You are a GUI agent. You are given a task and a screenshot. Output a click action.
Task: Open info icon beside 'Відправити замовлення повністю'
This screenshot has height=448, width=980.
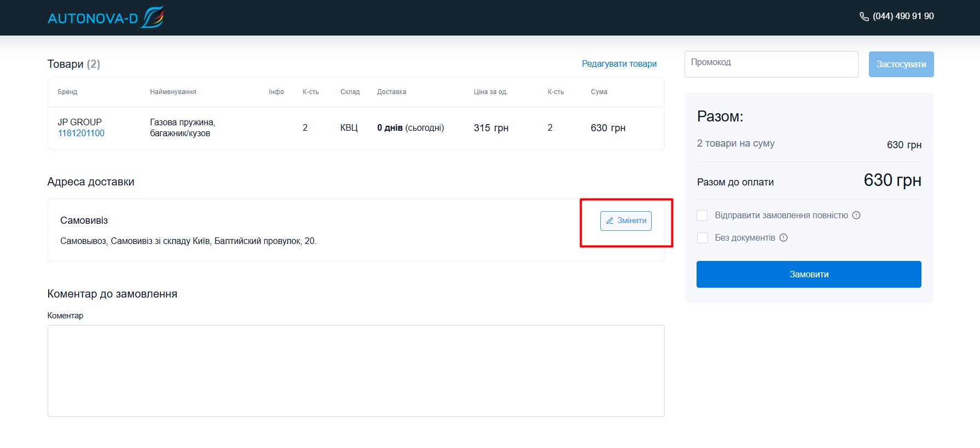pyautogui.click(x=856, y=216)
